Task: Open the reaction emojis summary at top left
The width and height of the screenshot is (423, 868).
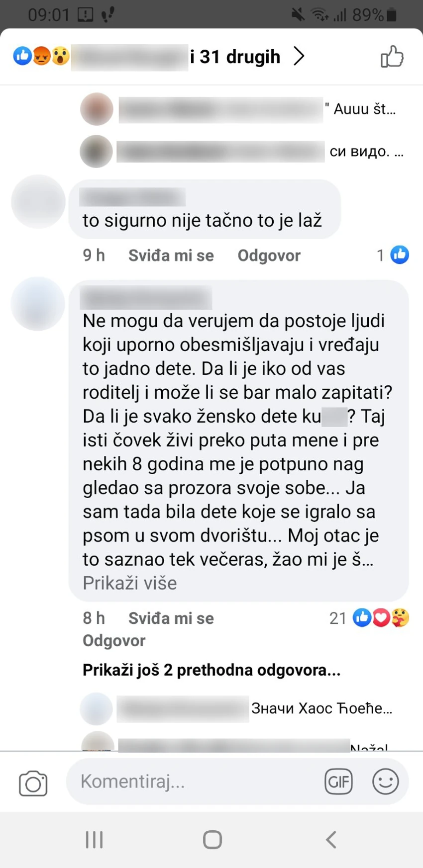Action: (x=41, y=56)
